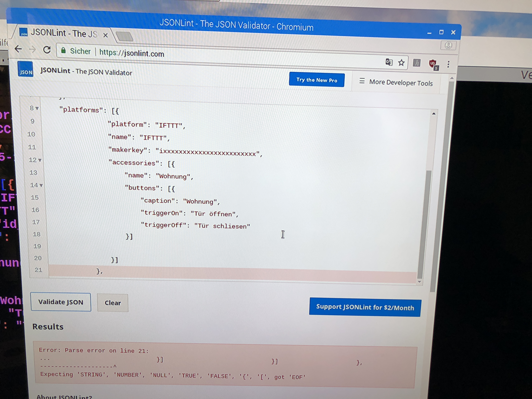The width and height of the screenshot is (532, 399).
Task: Click the green secure padlock icon
Action: (63, 50)
